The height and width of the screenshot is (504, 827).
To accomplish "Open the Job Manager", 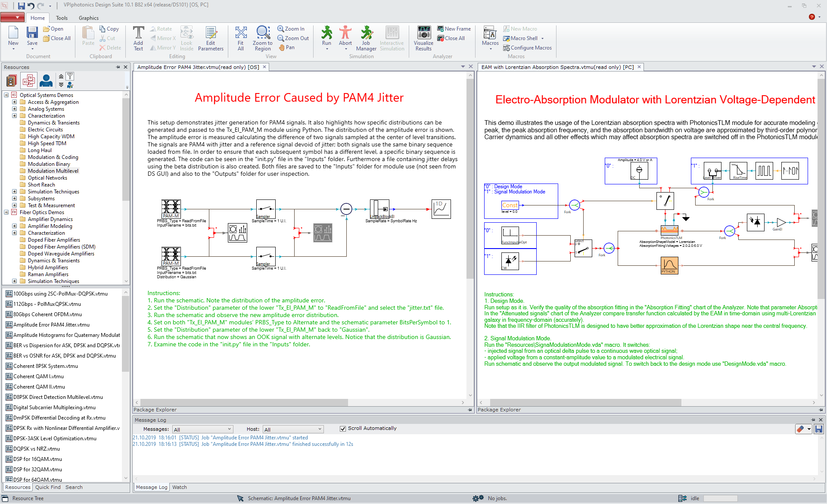I will (366, 38).
